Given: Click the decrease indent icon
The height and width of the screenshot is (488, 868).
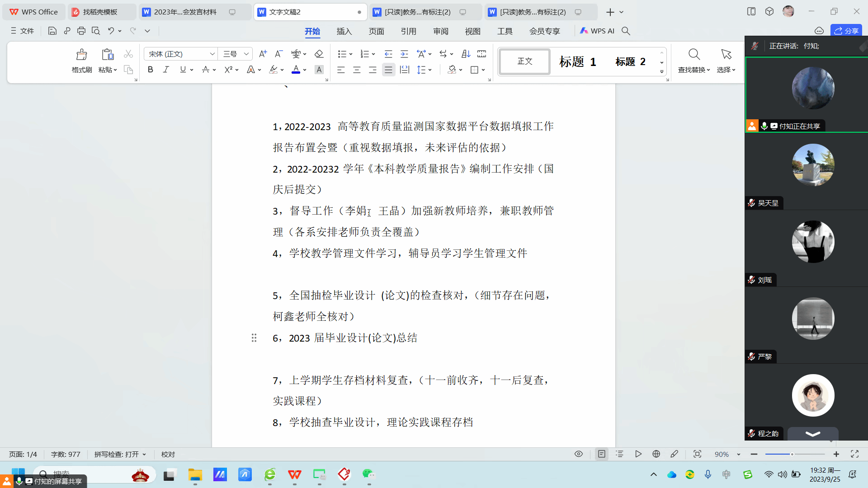Looking at the screenshot, I should click(388, 54).
